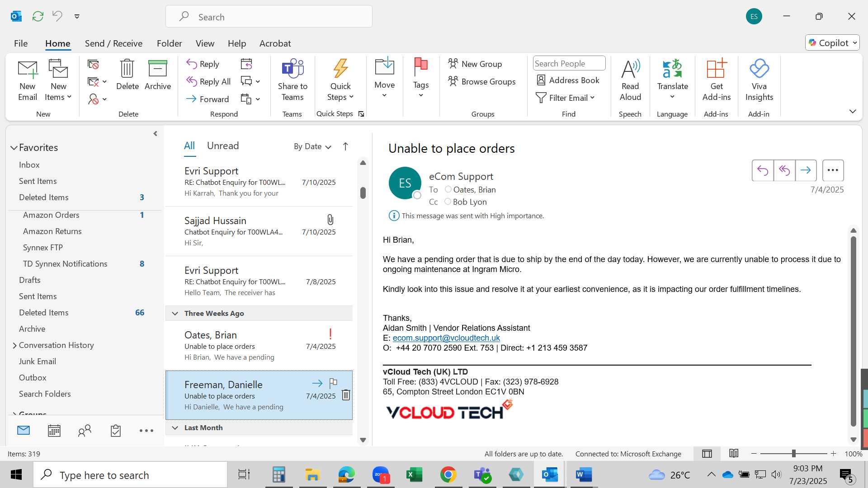The width and height of the screenshot is (868, 488).
Task: Click Send/Receive All Folders sync icon
Action: pyautogui.click(x=38, y=16)
